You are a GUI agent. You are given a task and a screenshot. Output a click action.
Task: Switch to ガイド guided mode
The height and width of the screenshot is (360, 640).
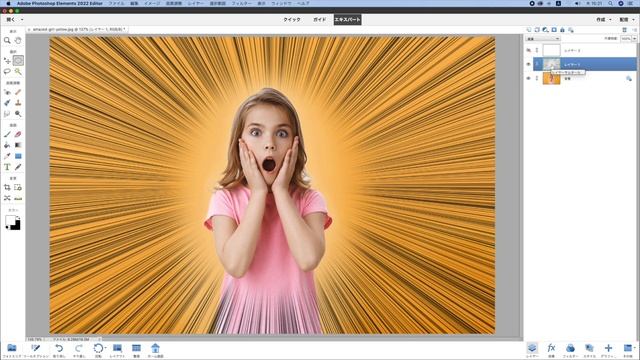click(x=320, y=20)
